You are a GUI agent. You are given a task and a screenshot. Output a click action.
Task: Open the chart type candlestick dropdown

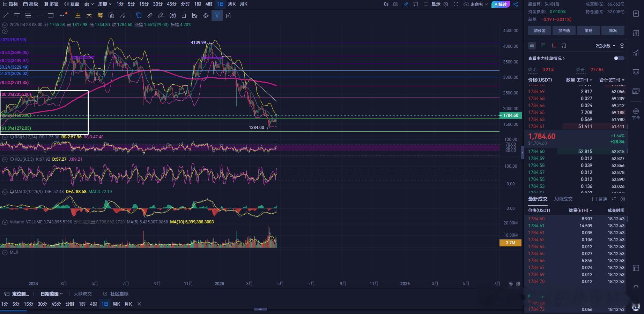(89, 4)
